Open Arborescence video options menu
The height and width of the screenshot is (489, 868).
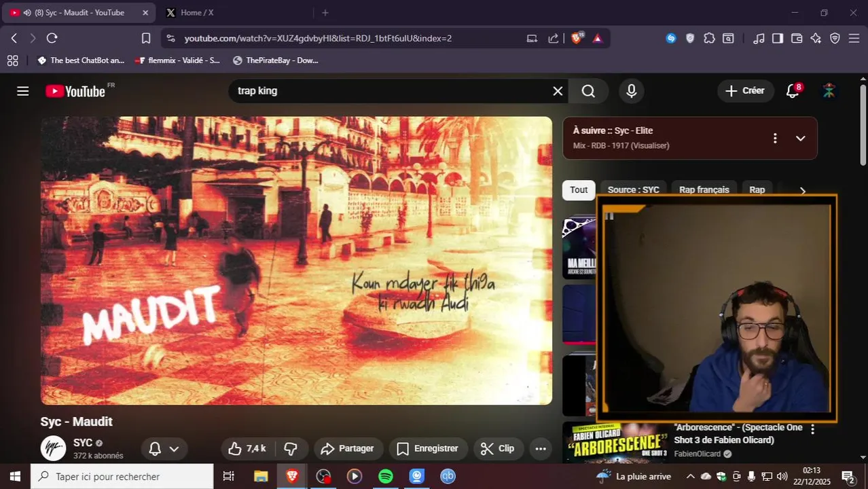point(812,429)
